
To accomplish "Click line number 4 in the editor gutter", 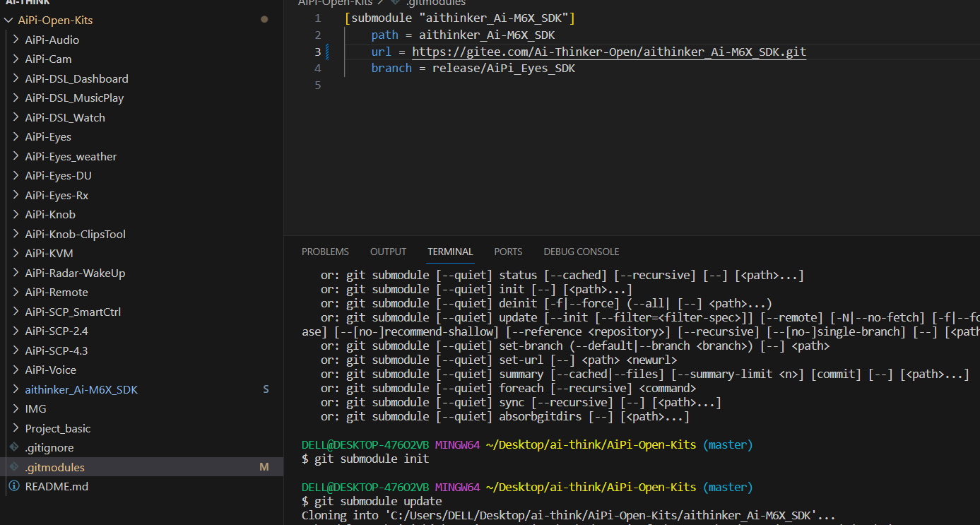I will 317,69.
